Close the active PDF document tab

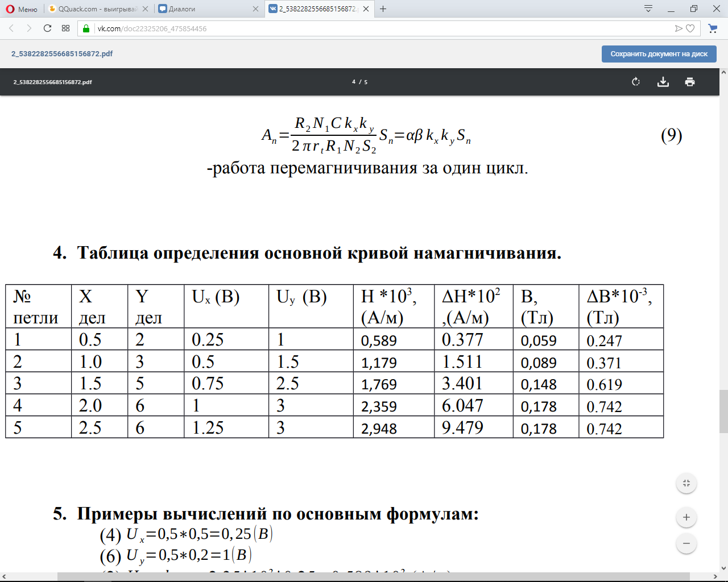[x=366, y=9]
